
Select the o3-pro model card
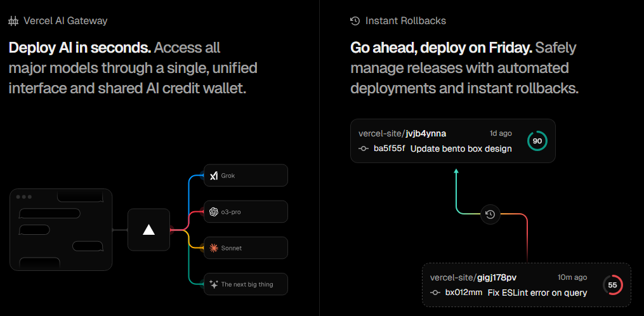246,212
